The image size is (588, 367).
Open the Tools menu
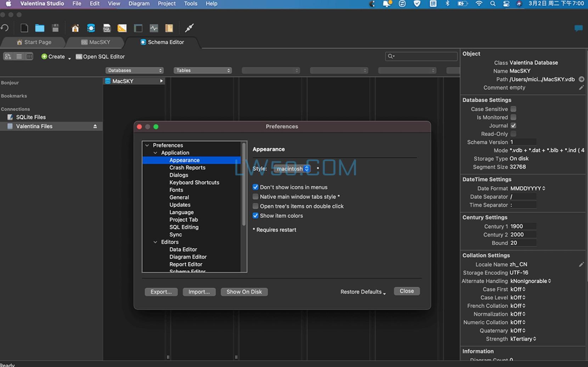(191, 4)
